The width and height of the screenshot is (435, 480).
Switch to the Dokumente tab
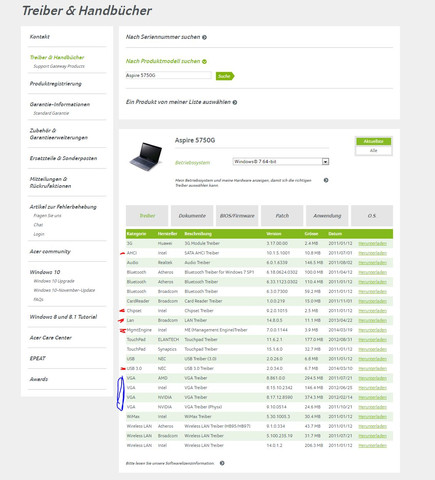click(192, 216)
